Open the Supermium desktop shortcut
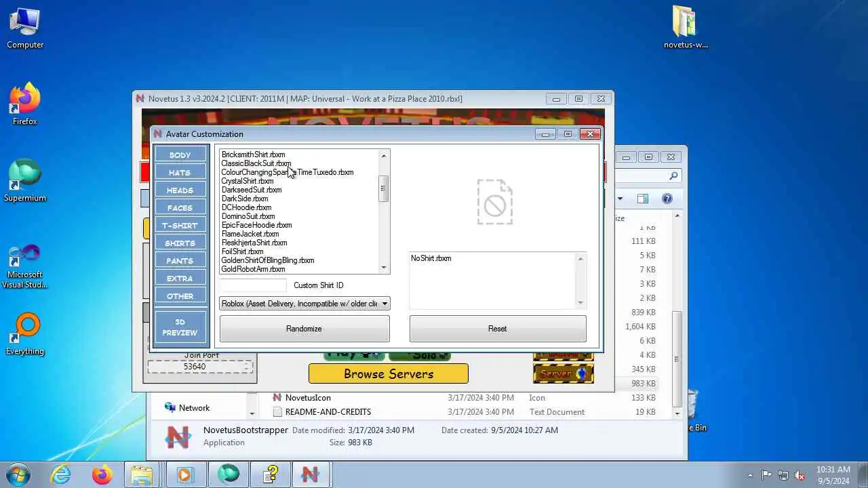 (25, 180)
